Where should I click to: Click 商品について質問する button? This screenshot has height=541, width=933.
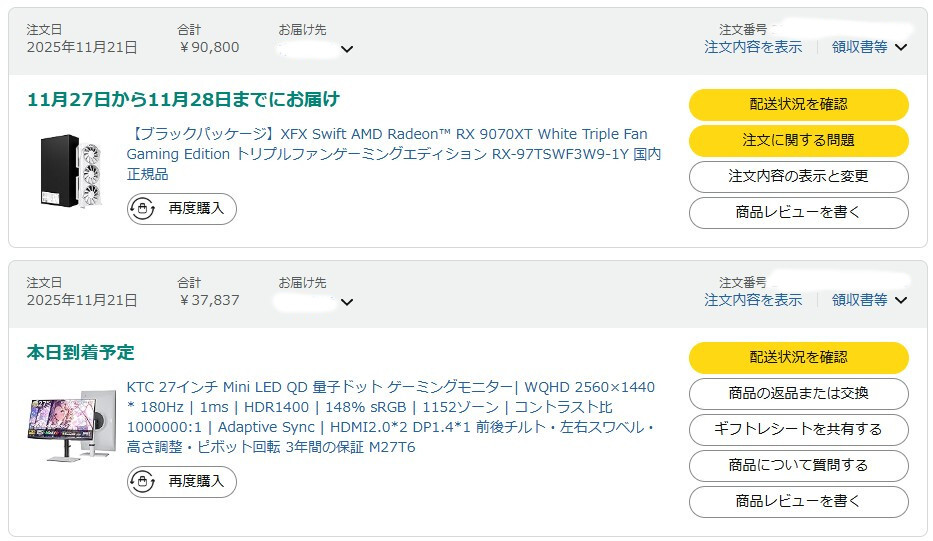point(798,466)
